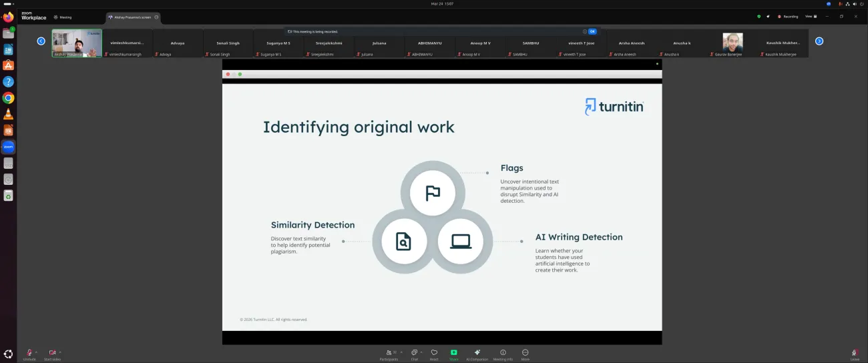Click the green Share screen button
Screen dimensions: 868x363
coord(453,354)
